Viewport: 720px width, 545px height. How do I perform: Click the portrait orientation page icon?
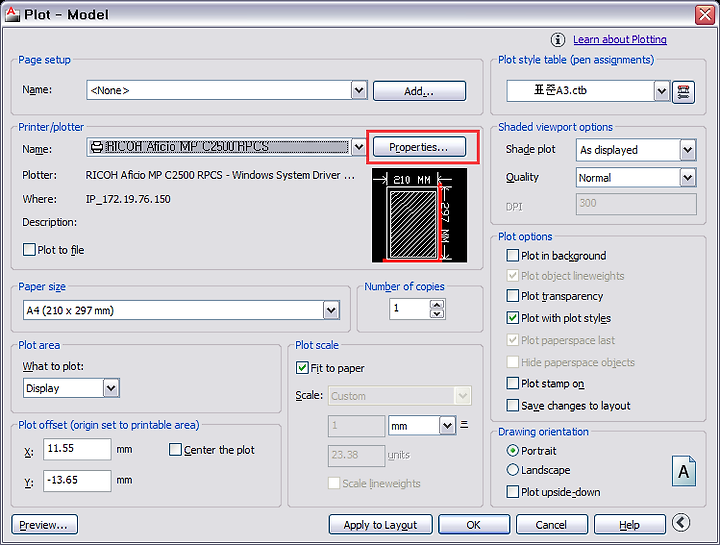tap(684, 471)
